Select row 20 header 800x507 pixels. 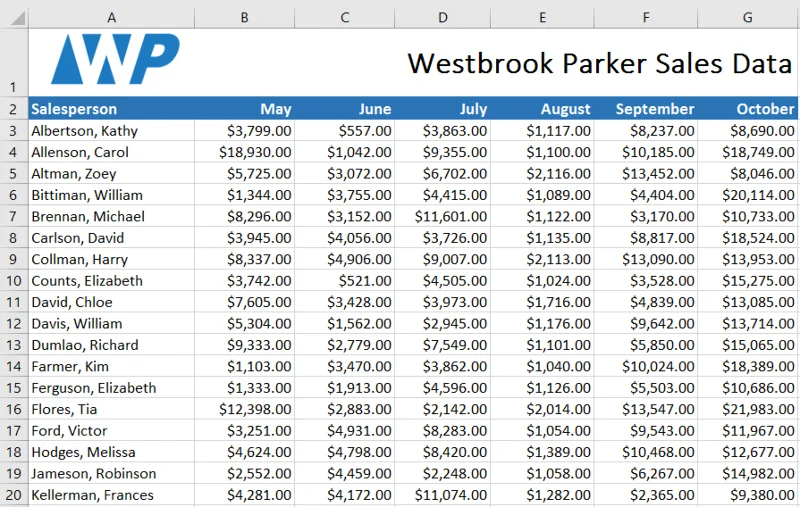tap(14, 495)
